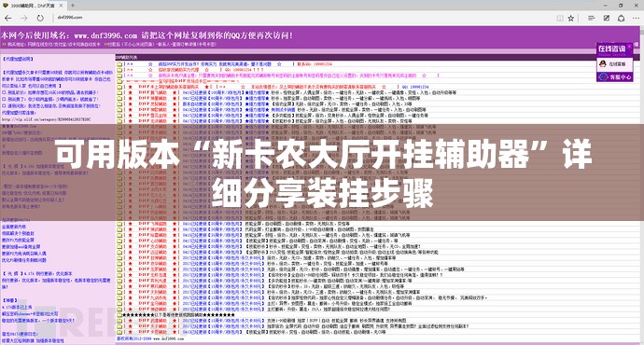
Task: Add page to favorites with star icon
Action: click(x=571, y=18)
